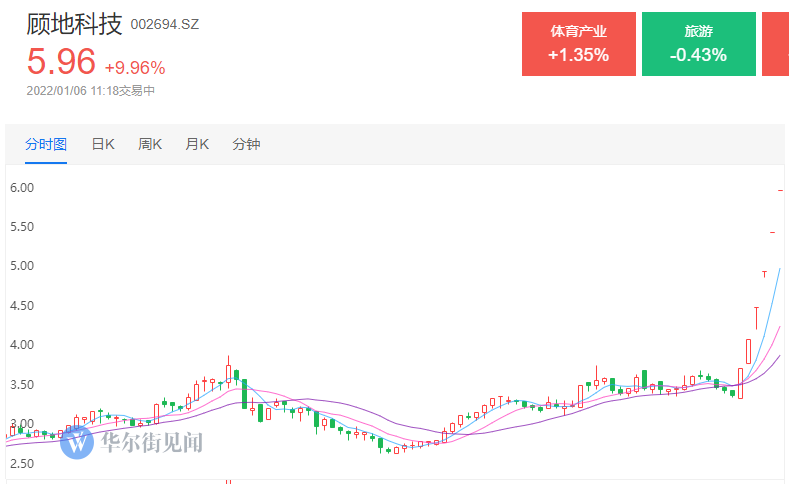Screen dimensions: 789x484
Task: Click the timestamp 2022/01/06 11:18交易中
Action: (x=91, y=91)
